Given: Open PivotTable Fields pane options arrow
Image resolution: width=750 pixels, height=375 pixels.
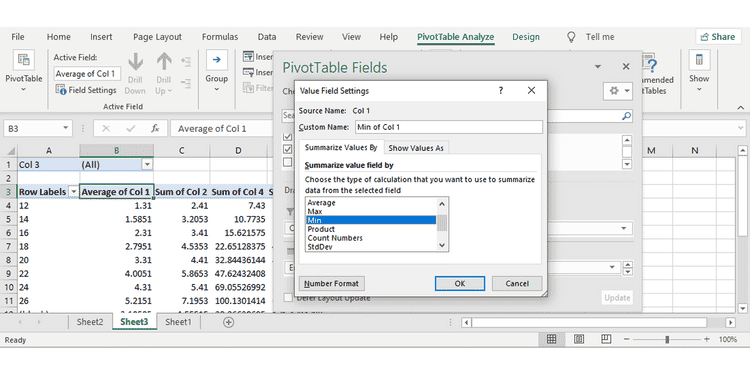Looking at the screenshot, I should [x=597, y=66].
